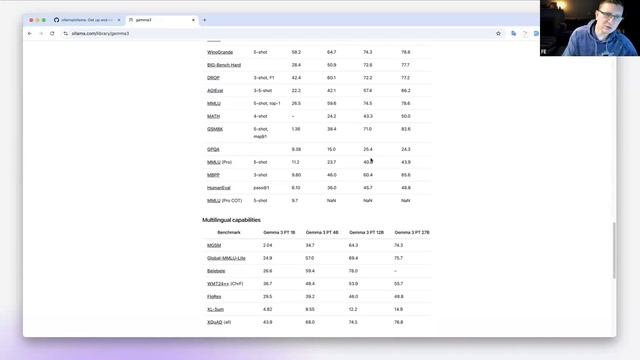This screenshot has height=360, width=640.
Task: Follow the DROP benchmark link
Action: click(213, 78)
